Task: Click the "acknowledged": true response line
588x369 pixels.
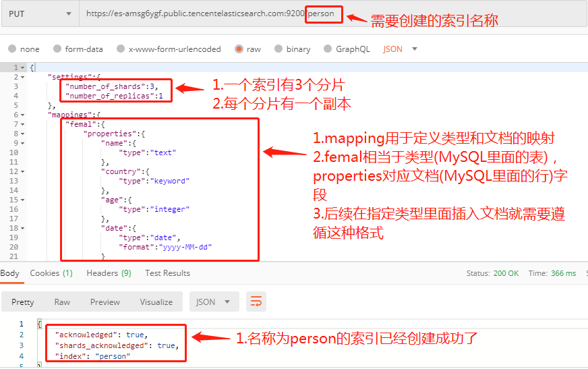Action: 102,335
